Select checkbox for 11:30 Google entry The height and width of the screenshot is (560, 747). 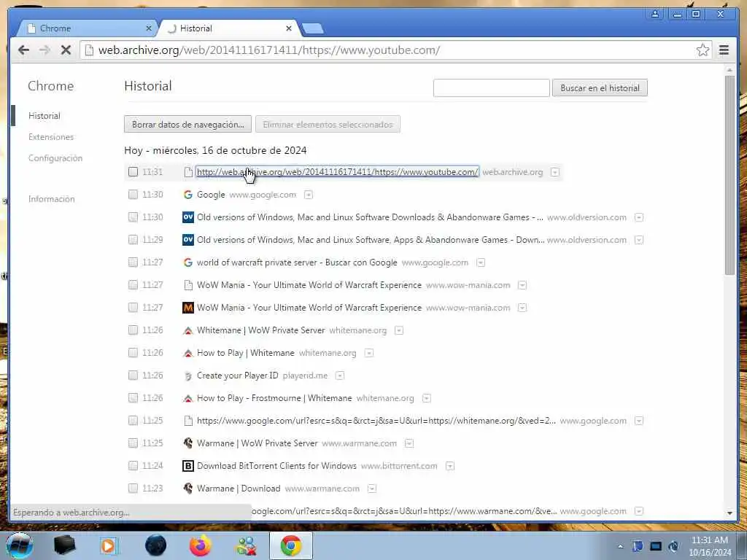(133, 195)
